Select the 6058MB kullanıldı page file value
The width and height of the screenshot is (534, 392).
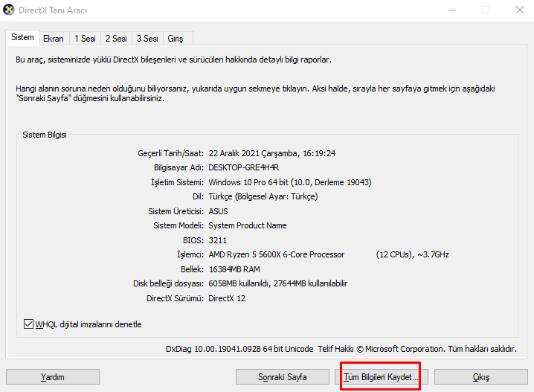pos(239,283)
